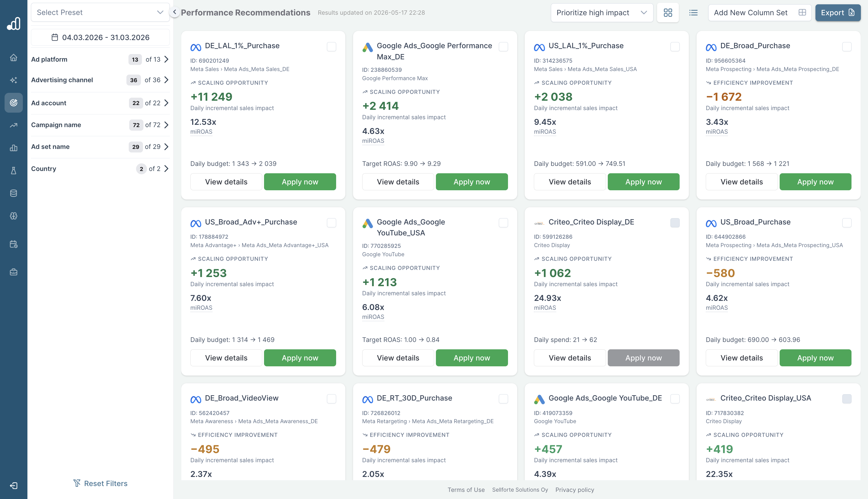This screenshot has width=868, height=499.
Task: Open the sparkles AI icon in sidebar
Action: (13, 80)
